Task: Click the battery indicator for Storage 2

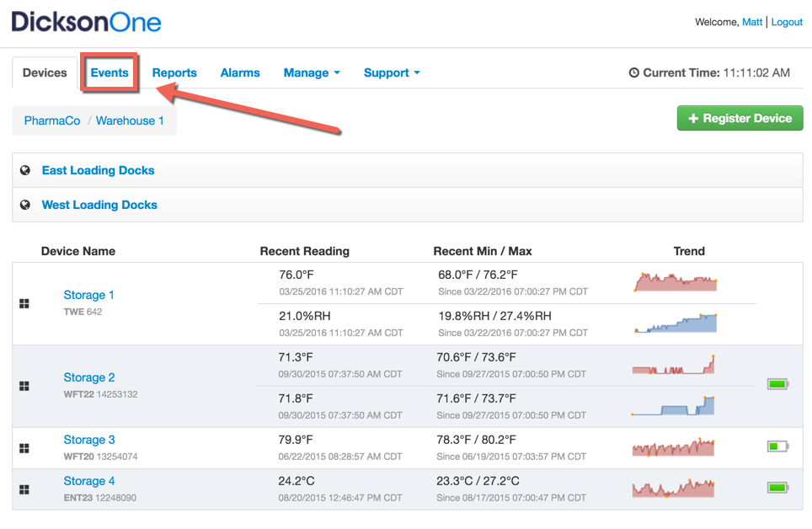Action: (777, 384)
